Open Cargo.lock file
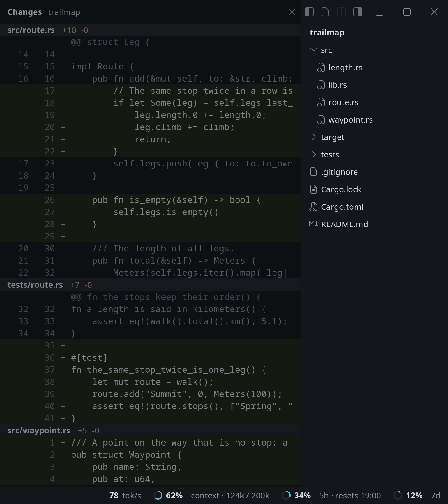 coord(341,189)
